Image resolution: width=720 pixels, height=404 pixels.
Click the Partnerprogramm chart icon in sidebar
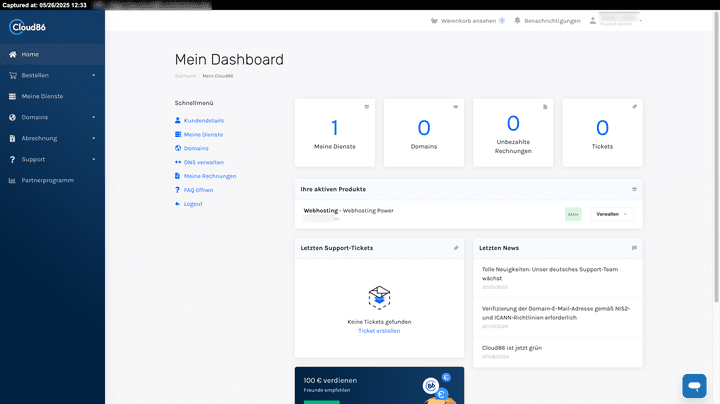(12, 180)
